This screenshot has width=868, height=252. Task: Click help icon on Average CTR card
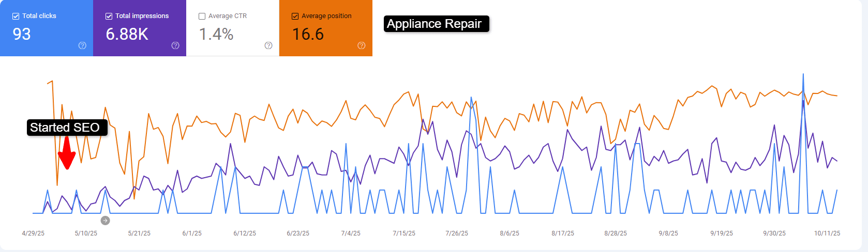click(268, 45)
